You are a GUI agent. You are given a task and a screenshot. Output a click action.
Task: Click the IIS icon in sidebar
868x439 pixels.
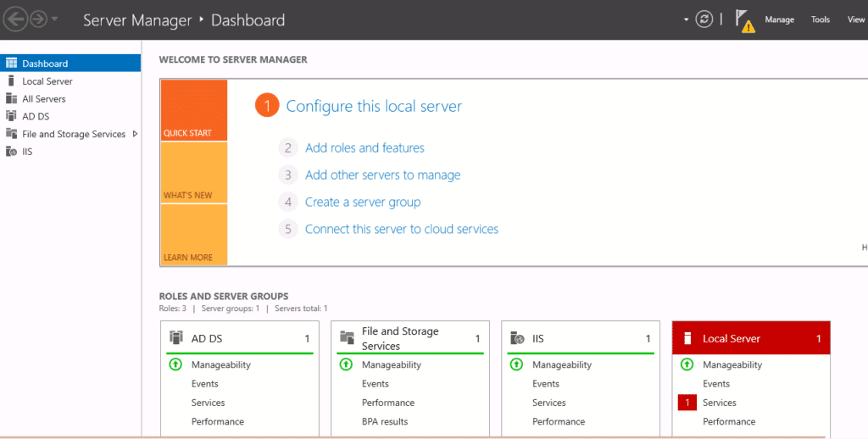(11, 152)
